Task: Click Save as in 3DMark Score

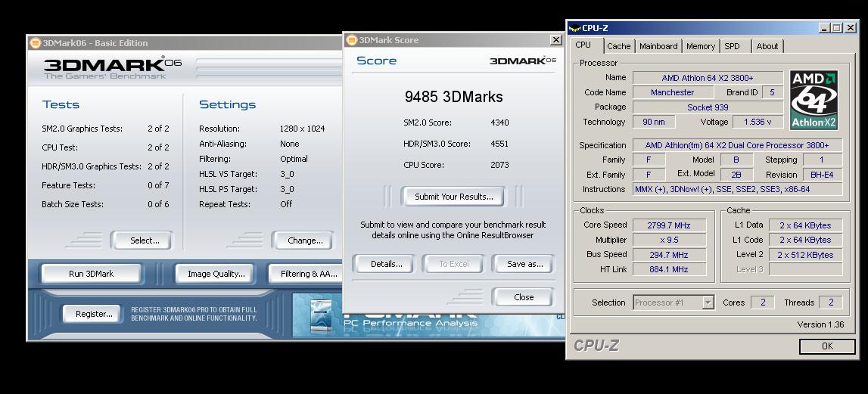Action: pos(524,264)
